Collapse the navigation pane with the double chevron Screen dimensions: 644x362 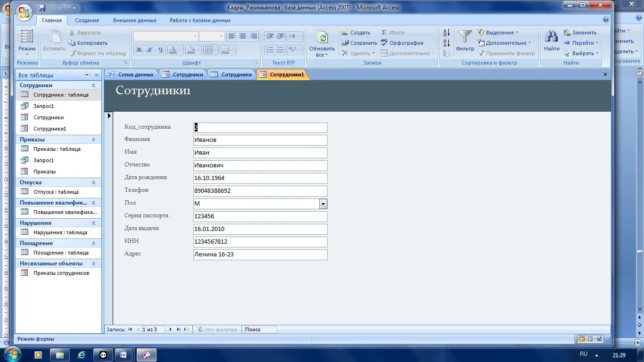[x=97, y=75]
